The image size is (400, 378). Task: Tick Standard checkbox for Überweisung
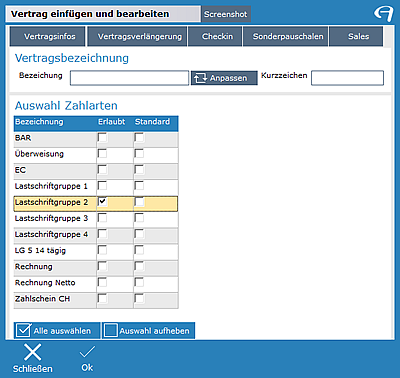(x=139, y=154)
